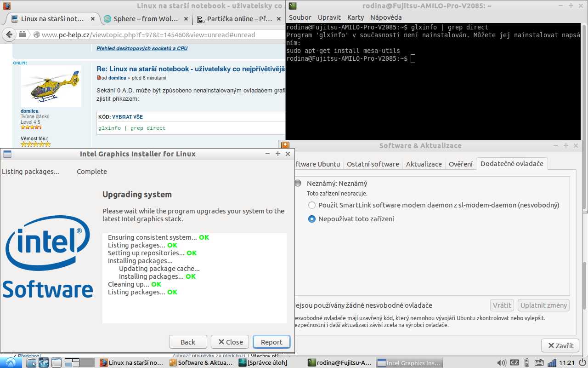Click the Report button in Intel installer

pos(271,342)
